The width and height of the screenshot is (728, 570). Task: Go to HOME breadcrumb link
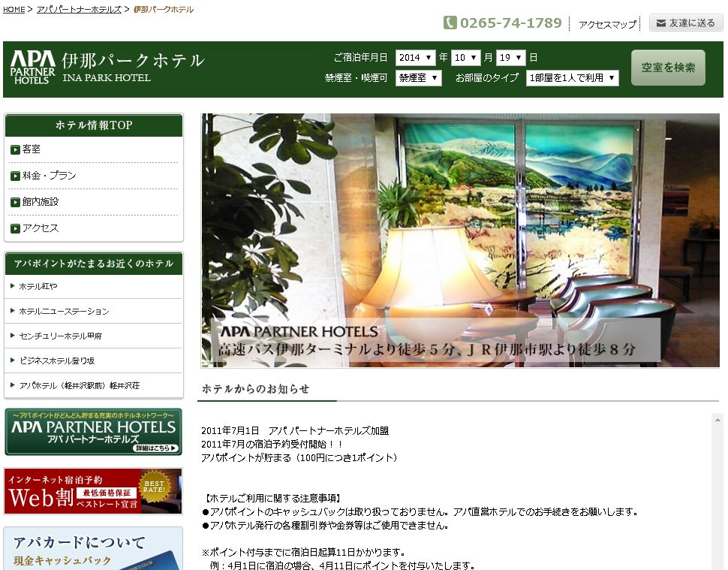[x=14, y=9]
